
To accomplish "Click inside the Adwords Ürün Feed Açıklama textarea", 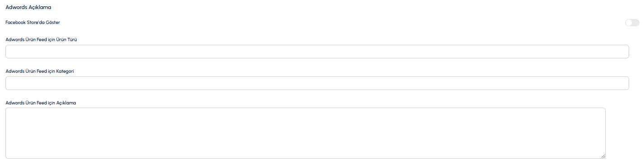I will pyautogui.click(x=305, y=133).
